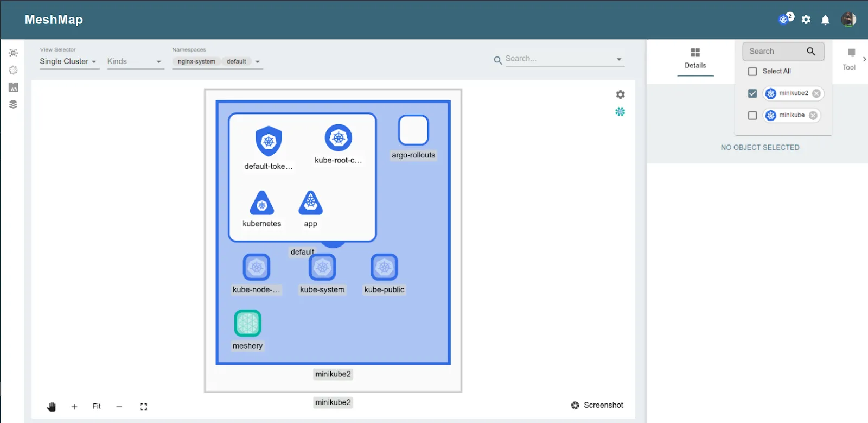Zoom in with the plus button
Screen dimensions: 868x423
click(x=74, y=407)
